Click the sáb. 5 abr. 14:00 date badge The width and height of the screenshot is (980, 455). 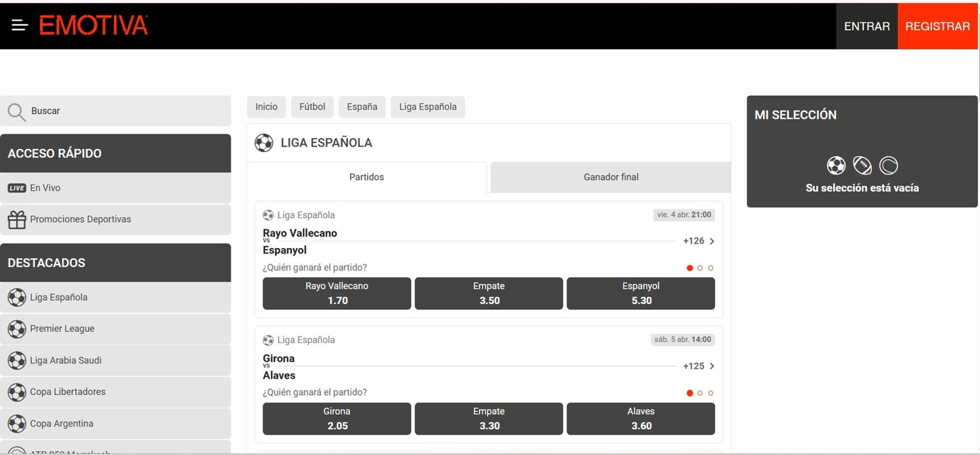(x=683, y=340)
